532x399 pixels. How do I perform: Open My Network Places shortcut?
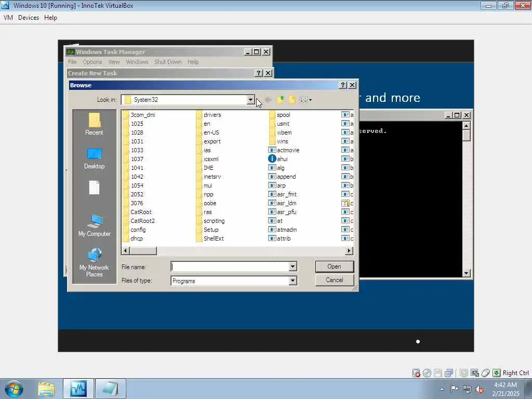pyautogui.click(x=95, y=262)
